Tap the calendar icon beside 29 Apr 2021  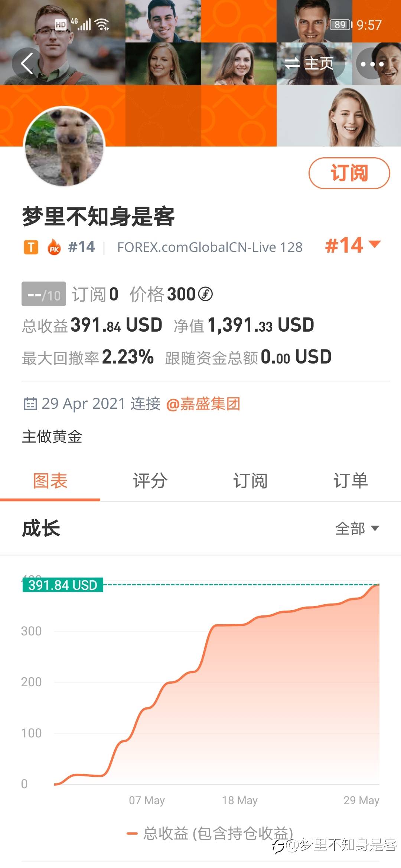pyautogui.click(x=30, y=404)
